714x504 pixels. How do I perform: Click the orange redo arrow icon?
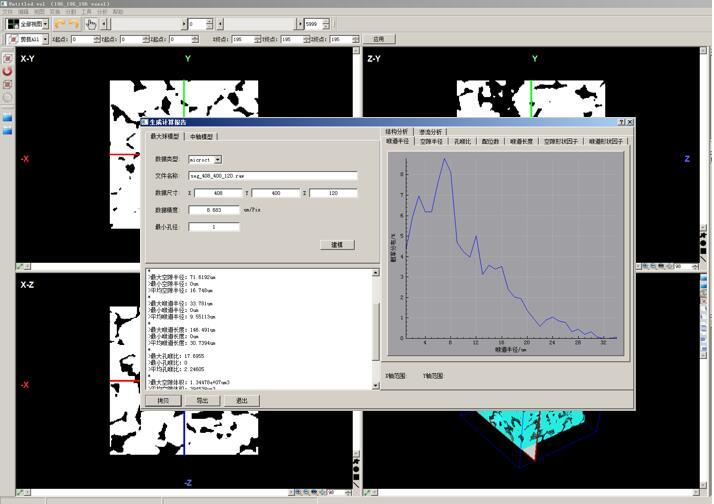coord(73,23)
